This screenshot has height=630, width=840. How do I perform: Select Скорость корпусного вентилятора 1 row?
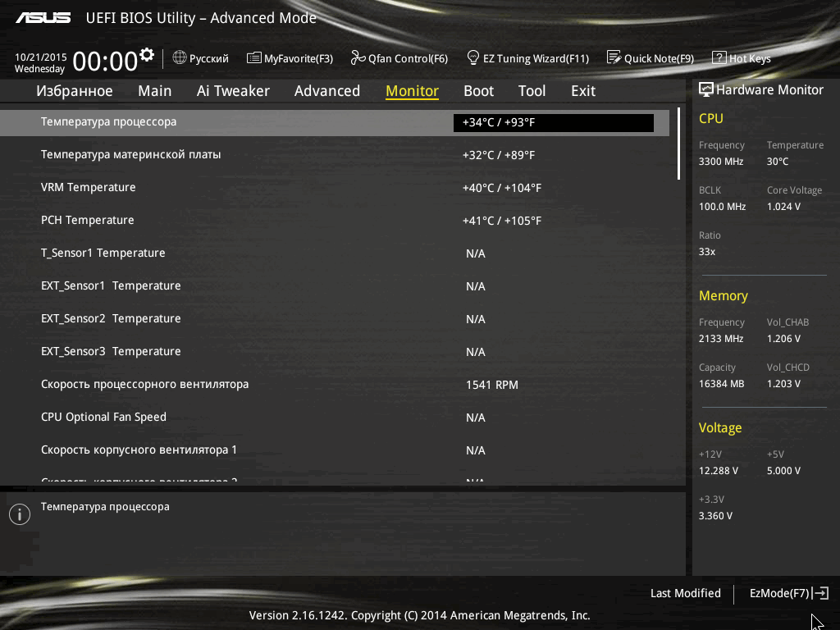pyautogui.click(x=335, y=450)
